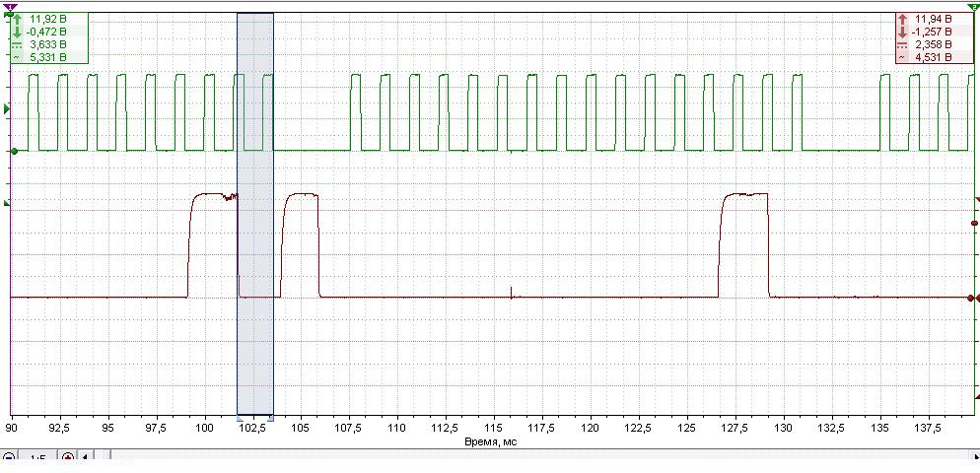The image size is (980, 473).
Task: Click the red pulse top near 128 ms
Action: (744, 195)
